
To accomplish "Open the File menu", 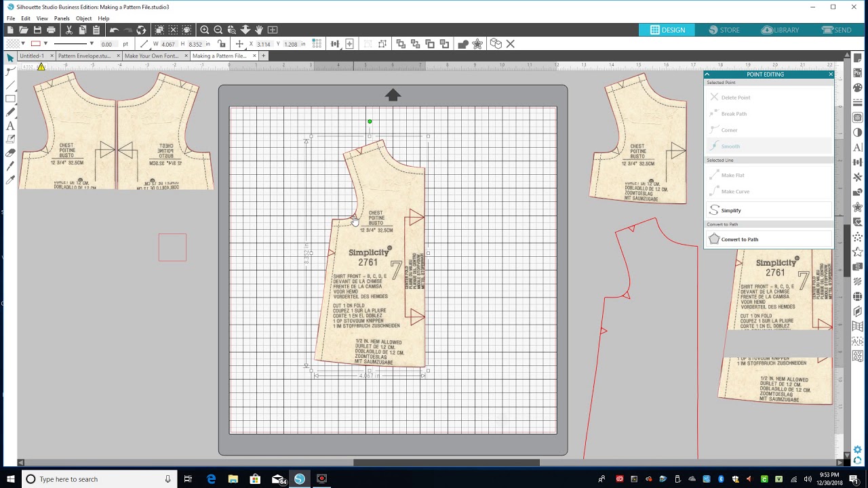I will [11, 18].
